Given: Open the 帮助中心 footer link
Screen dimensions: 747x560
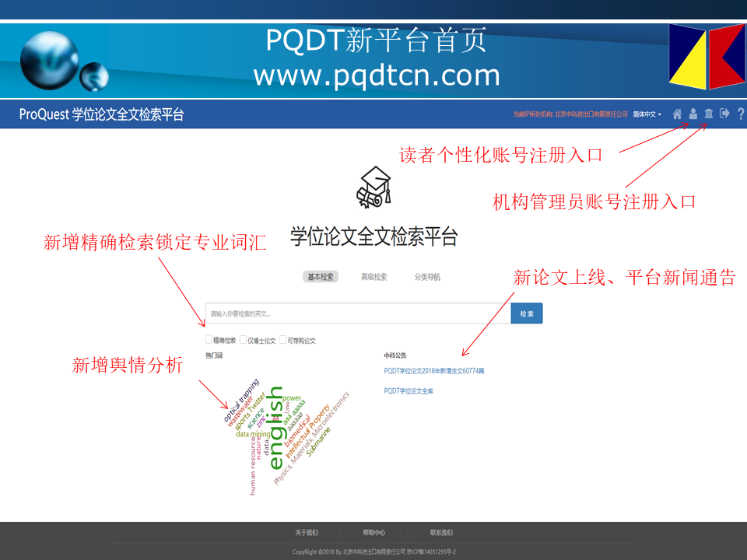Looking at the screenshot, I should click(373, 533).
